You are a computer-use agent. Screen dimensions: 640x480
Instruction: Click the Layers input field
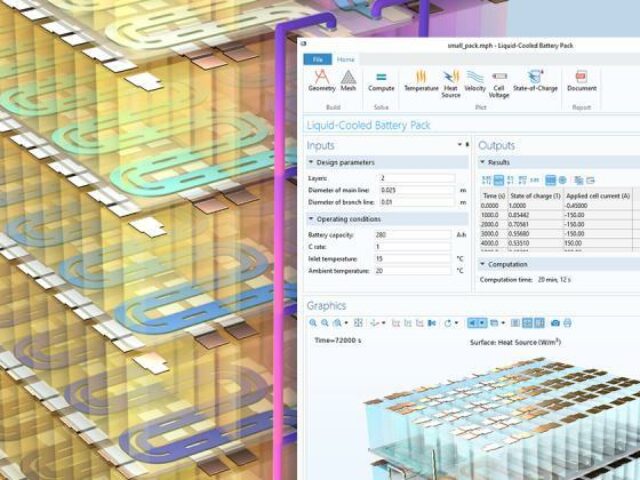pos(417,178)
